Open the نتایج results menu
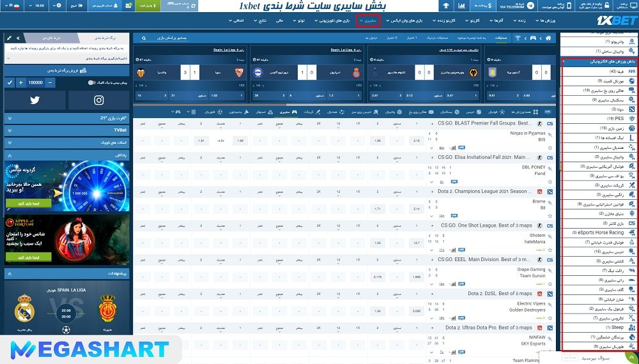The width and height of the screenshot is (639, 364). point(260,21)
